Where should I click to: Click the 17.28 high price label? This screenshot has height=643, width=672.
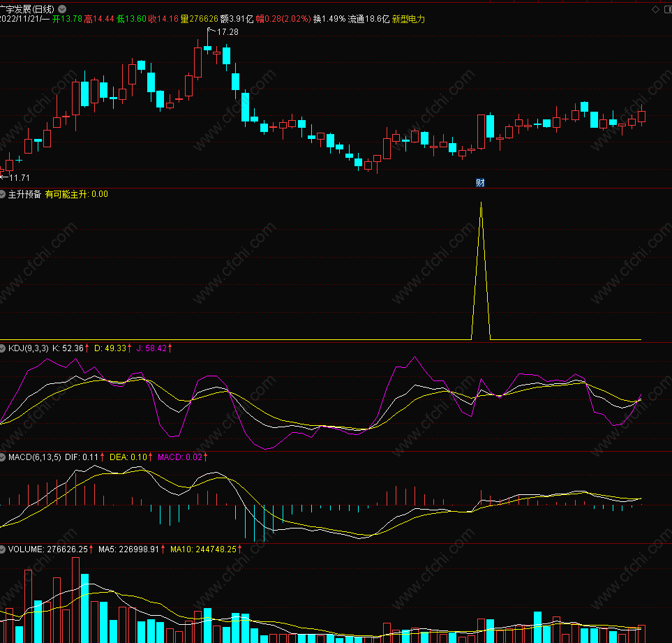227,31
